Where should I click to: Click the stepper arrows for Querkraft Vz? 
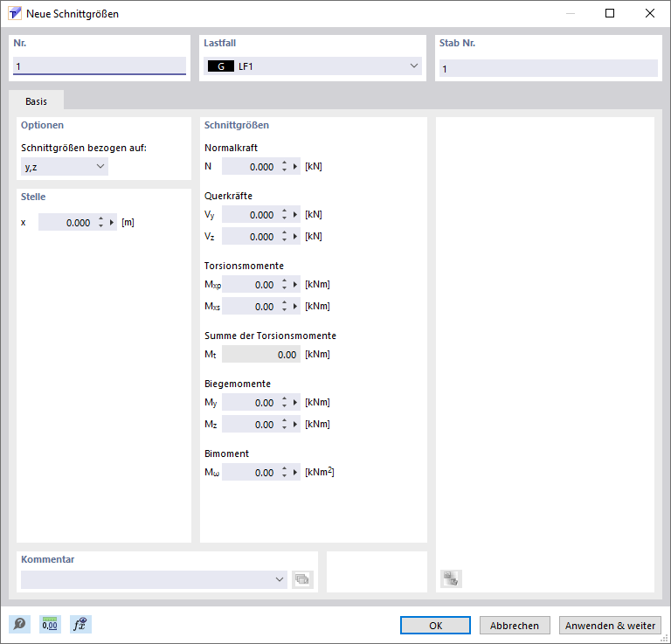coord(285,236)
